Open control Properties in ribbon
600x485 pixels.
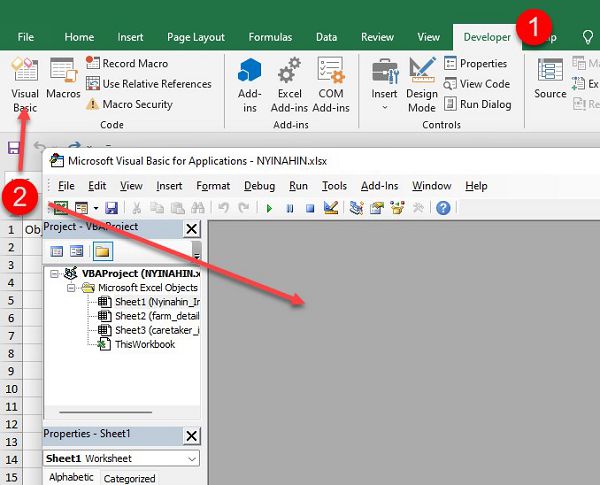(476, 63)
